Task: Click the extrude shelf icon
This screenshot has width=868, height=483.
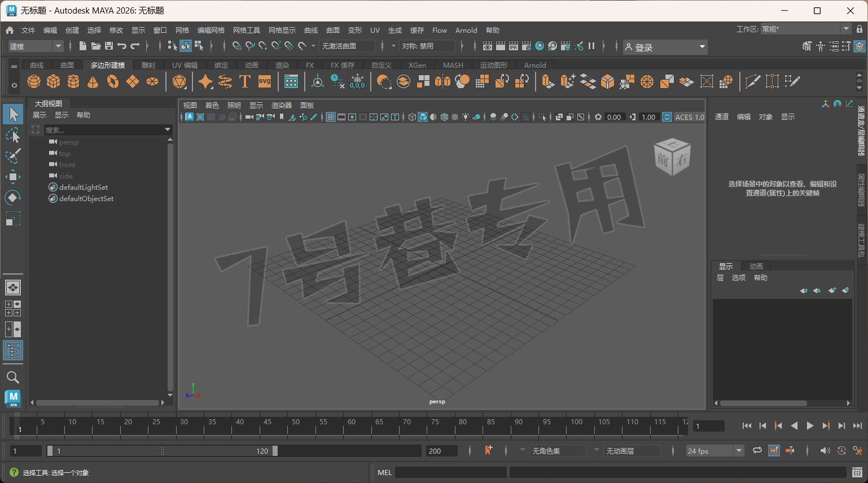Action: (x=547, y=82)
